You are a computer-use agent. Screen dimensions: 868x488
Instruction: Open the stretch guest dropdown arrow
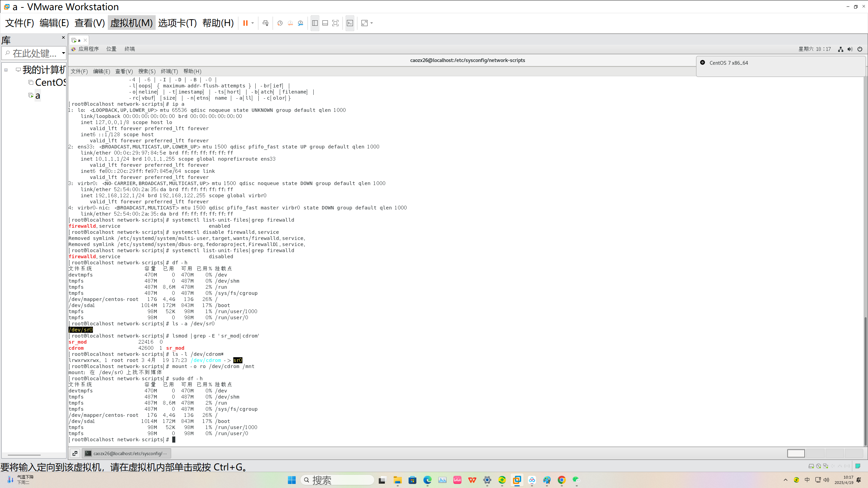pyautogui.click(x=372, y=23)
